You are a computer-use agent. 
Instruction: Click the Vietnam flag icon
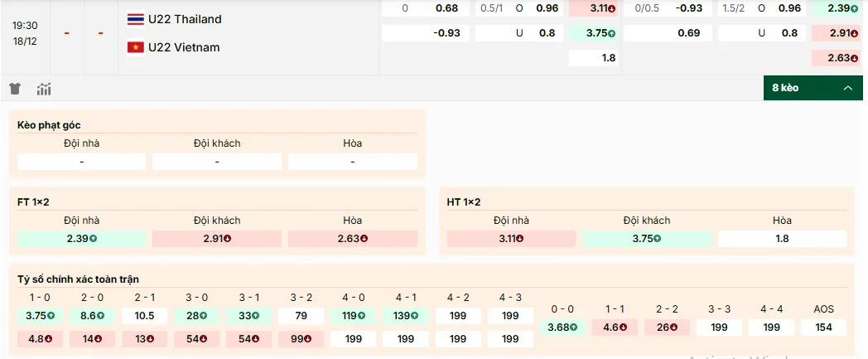[135, 47]
